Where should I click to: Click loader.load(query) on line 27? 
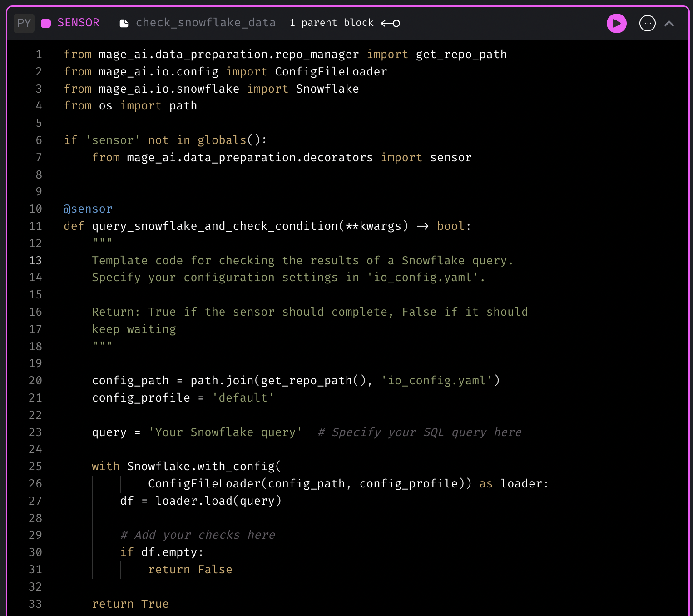coord(218,501)
